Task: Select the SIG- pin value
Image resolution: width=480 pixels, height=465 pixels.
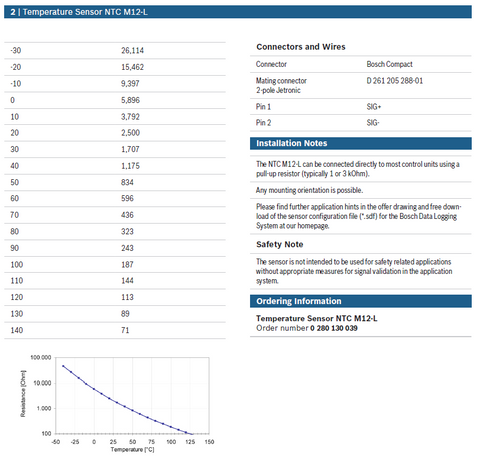Action: coord(373,123)
